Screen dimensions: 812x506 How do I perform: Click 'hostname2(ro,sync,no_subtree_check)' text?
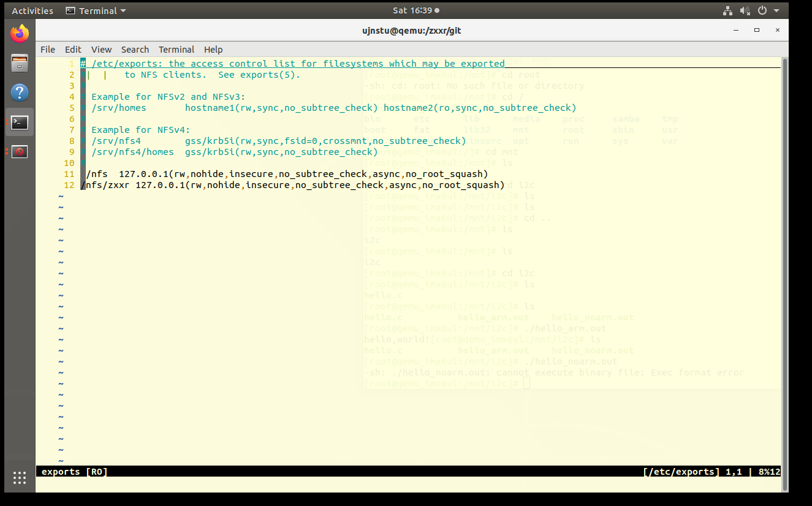pyautogui.click(x=480, y=108)
